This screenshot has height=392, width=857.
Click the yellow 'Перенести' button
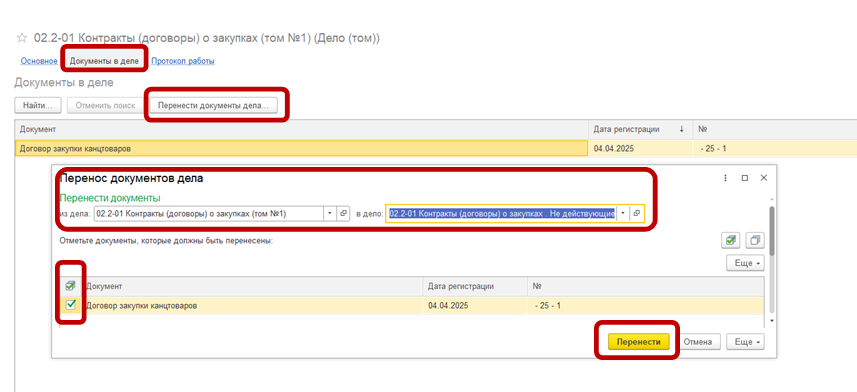638,342
